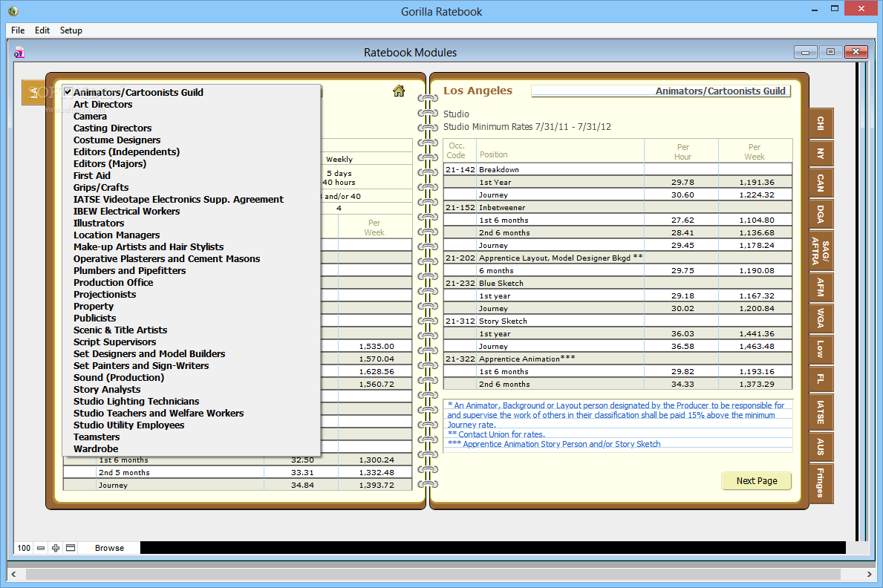Choose Set Painters and Sign-Writers
Screen dimensions: 883x588
point(192,365)
